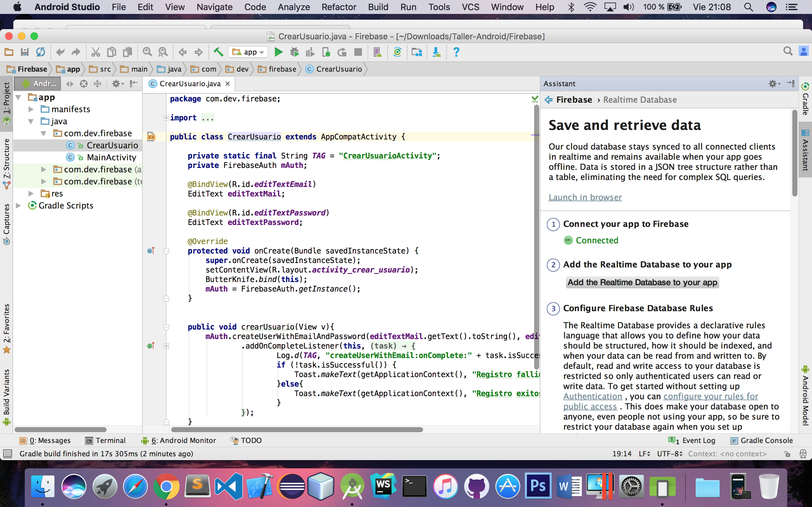812x507 pixels.
Task: Click Add the Realtime Database to your app button
Action: (x=642, y=282)
